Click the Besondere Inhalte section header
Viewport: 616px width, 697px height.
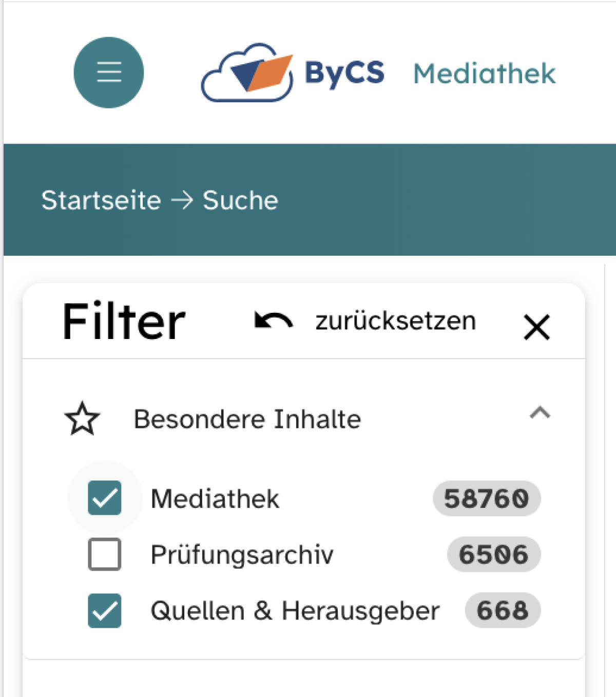pos(247,419)
